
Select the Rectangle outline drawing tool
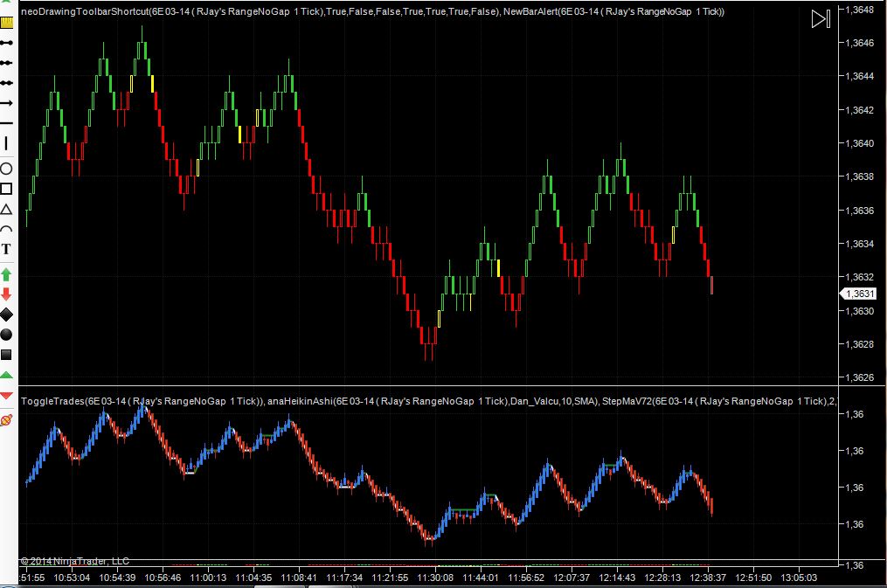point(6,189)
